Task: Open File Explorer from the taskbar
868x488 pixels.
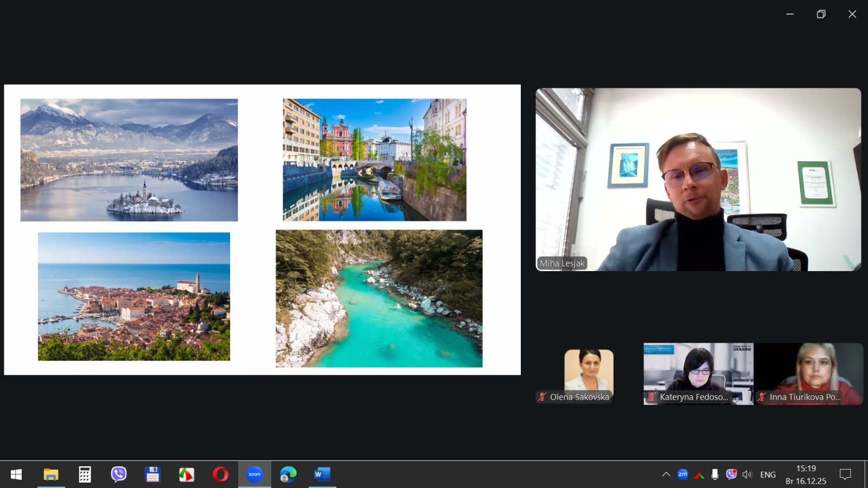Action: [x=51, y=475]
